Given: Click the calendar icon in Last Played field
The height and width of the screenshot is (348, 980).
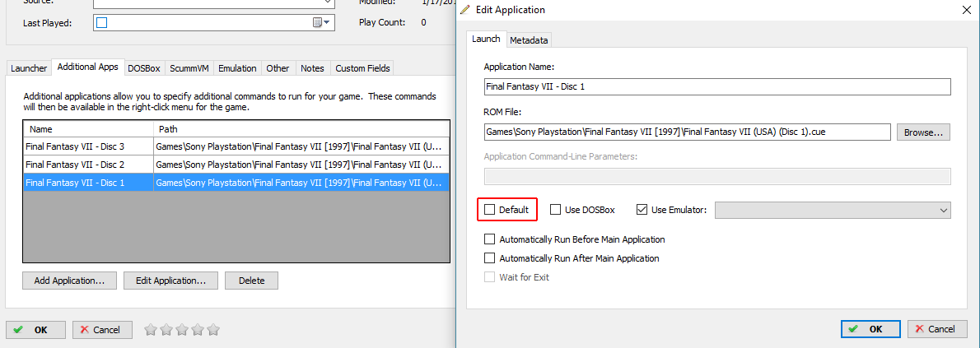Looking at the screenshot, I should point(317,23).
